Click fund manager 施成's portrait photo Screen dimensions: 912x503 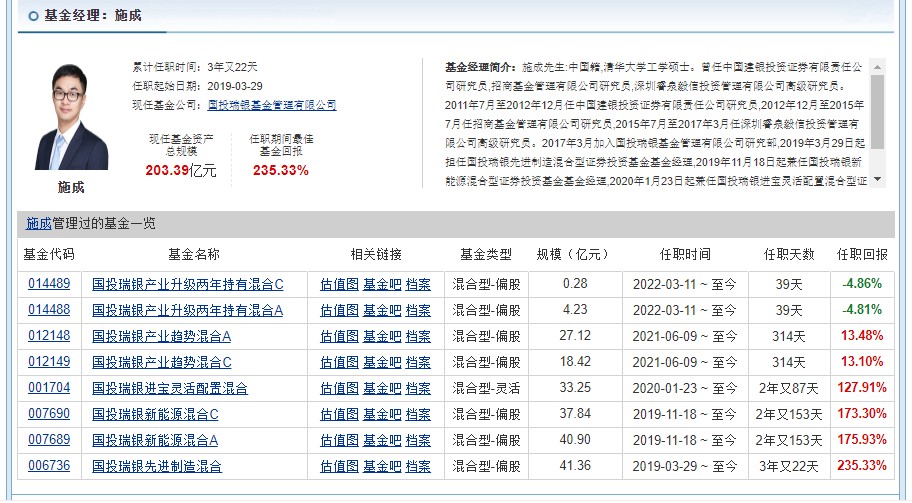(72, 117)
